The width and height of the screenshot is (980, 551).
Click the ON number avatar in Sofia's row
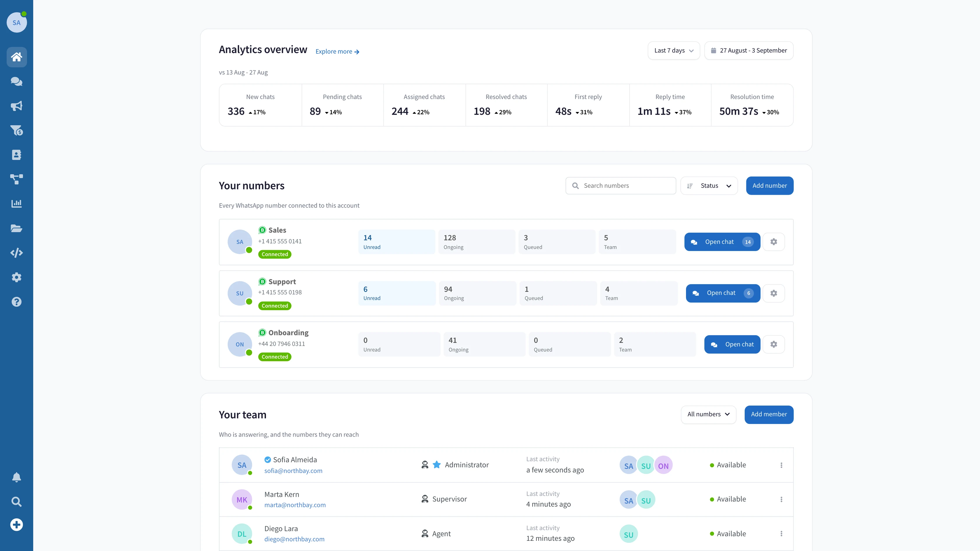click(663, 466)
